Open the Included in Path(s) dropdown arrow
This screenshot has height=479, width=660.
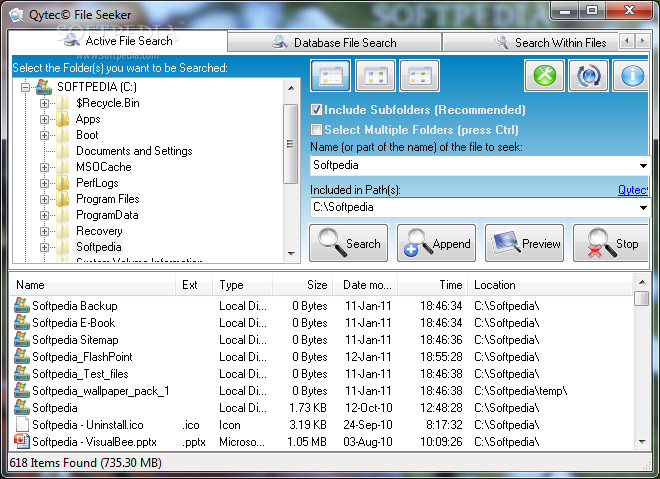643,208
